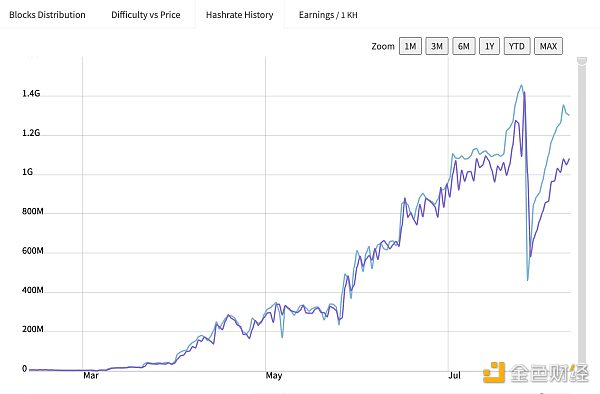Click the golden watermark logo icon

[x=494, y=372]
